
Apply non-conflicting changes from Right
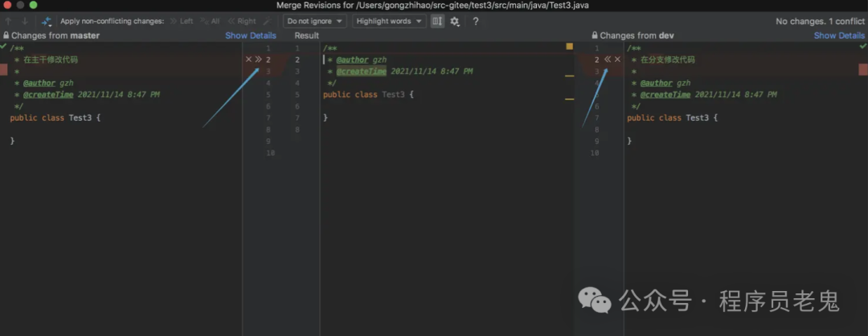[242, 21]
